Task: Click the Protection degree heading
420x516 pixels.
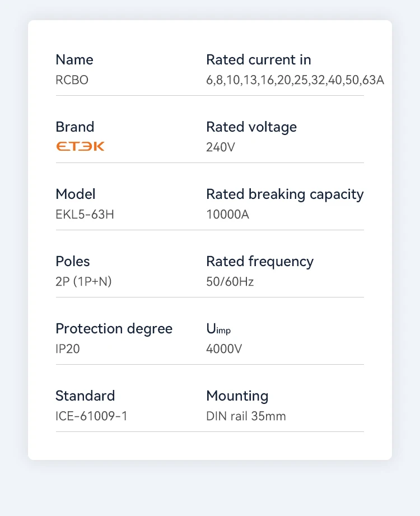Action: (114, 329)
